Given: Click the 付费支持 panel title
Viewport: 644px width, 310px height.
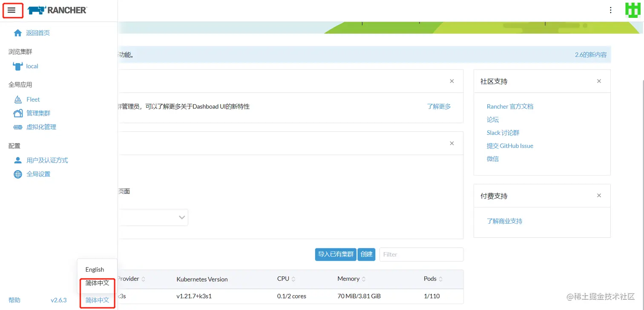Looking at the screenshot, I should coord(494,196).
